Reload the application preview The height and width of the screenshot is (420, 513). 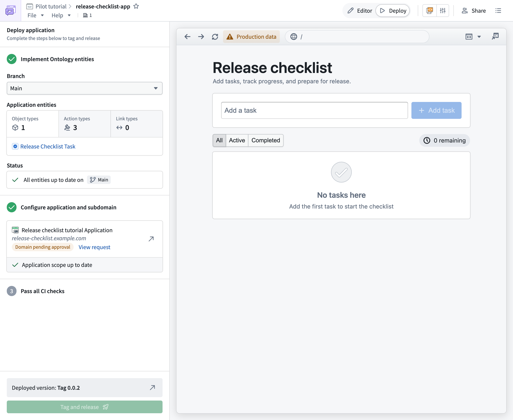pos(215,37)
